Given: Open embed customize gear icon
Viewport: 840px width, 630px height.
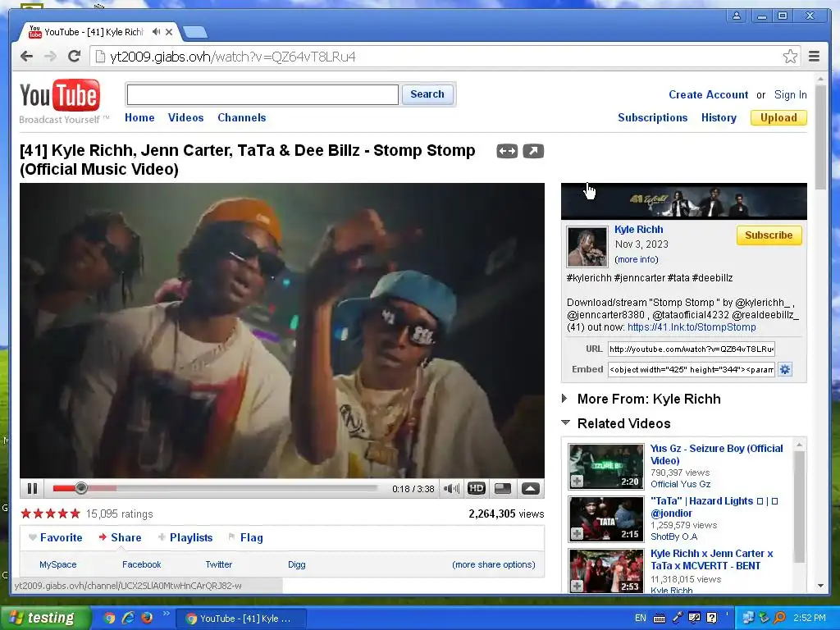Looking at the screenshot, I should point(785,370).
